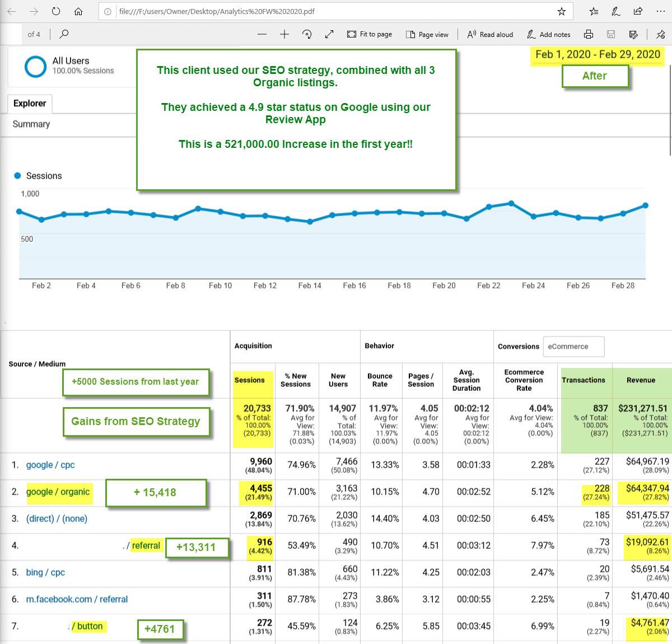This screenshot has height=644, width=672.
Task: Open the google / cpc source link
Action: [50, 465]
